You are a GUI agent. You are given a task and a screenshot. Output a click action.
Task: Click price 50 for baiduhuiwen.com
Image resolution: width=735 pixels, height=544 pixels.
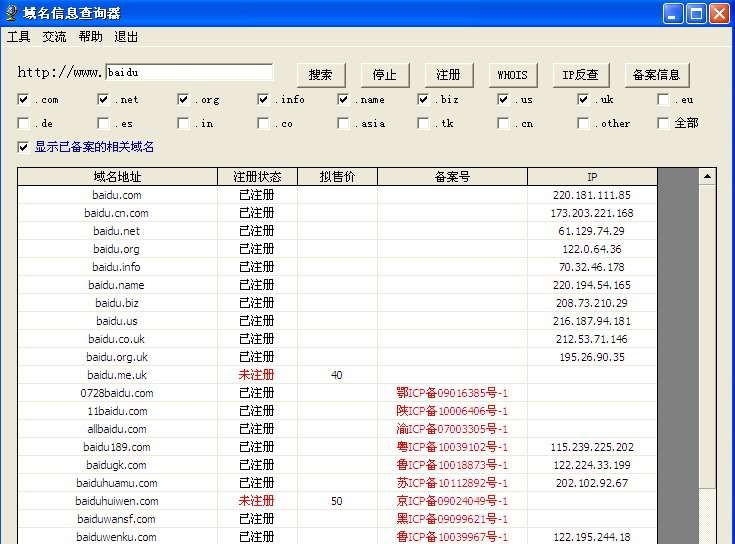tap(337, 501)
